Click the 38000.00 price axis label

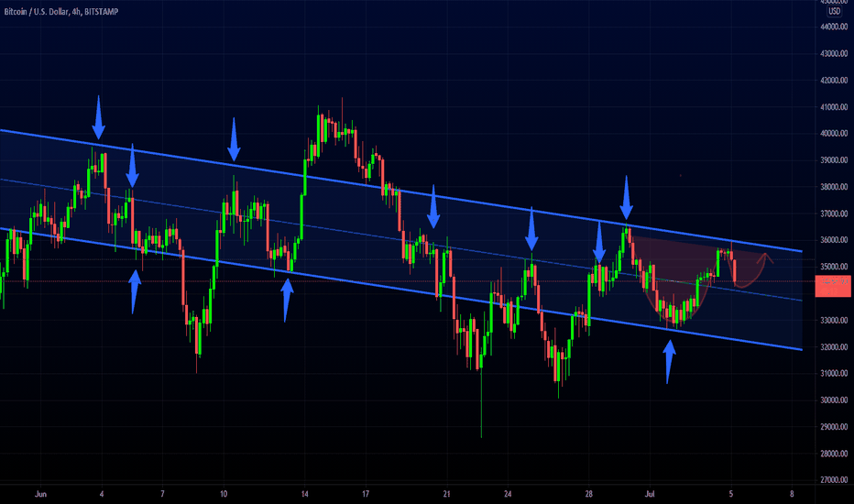(x=834, y=187)
